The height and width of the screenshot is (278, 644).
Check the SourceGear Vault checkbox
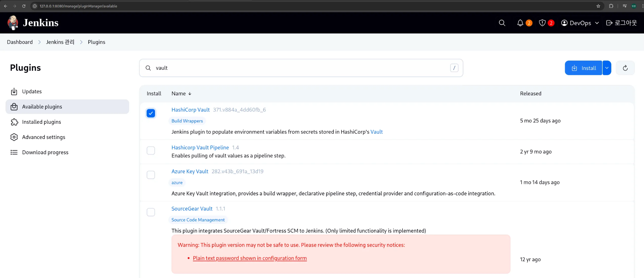[x=151, y=212]
